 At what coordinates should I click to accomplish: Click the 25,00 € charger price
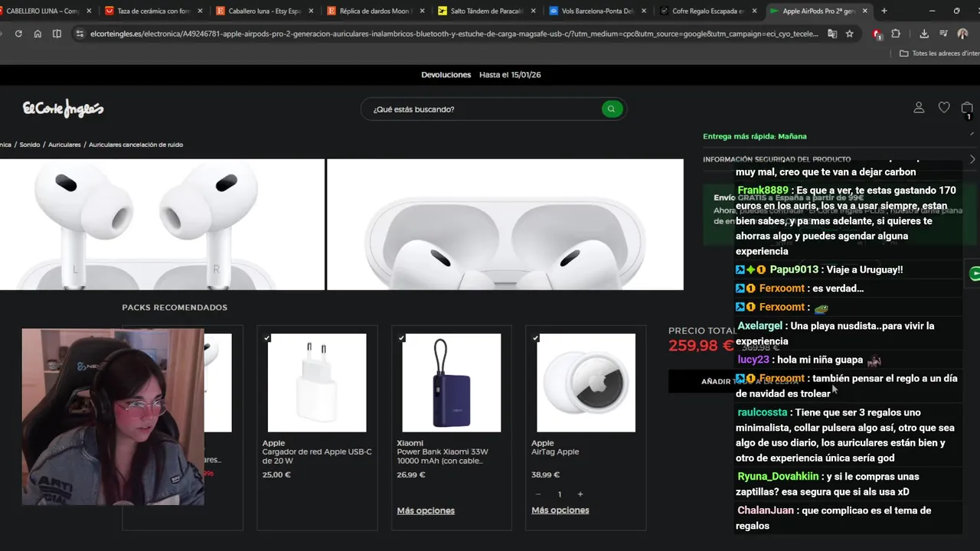276,474
